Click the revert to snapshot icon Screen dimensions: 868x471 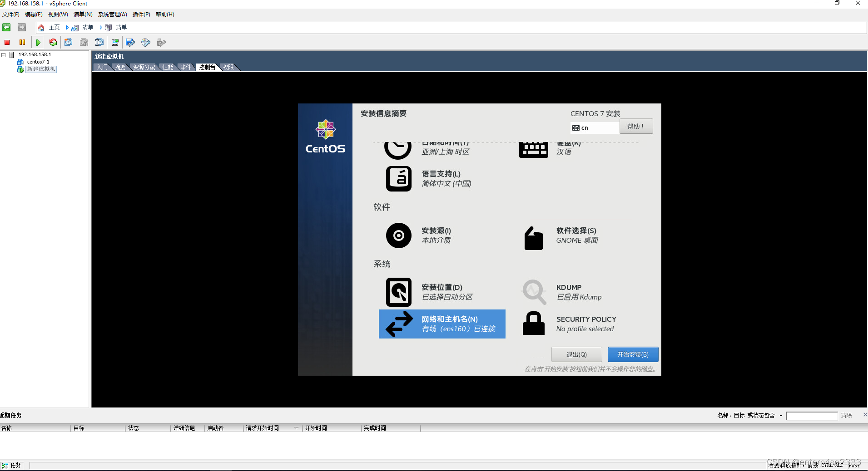pyautogui.click(x=84, y=42)
